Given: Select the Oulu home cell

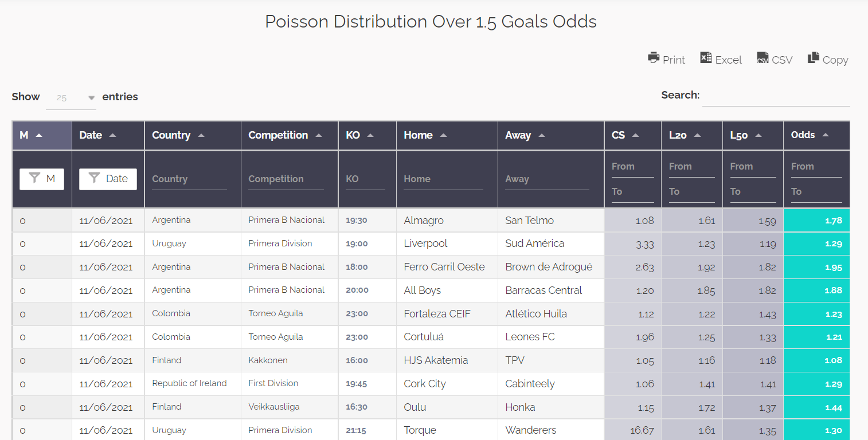Looking at the screenshot, I should tap(447, 408).
